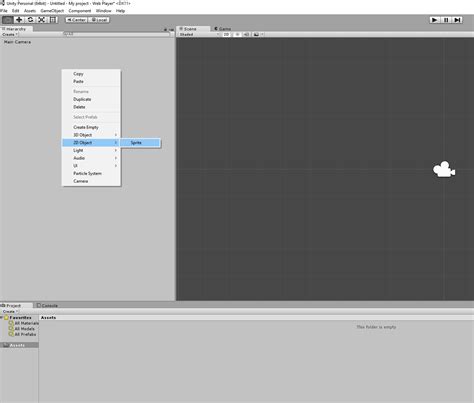474x403 pixels.
Task: Click the Hierarchy search field
Action: pos(116,34)
